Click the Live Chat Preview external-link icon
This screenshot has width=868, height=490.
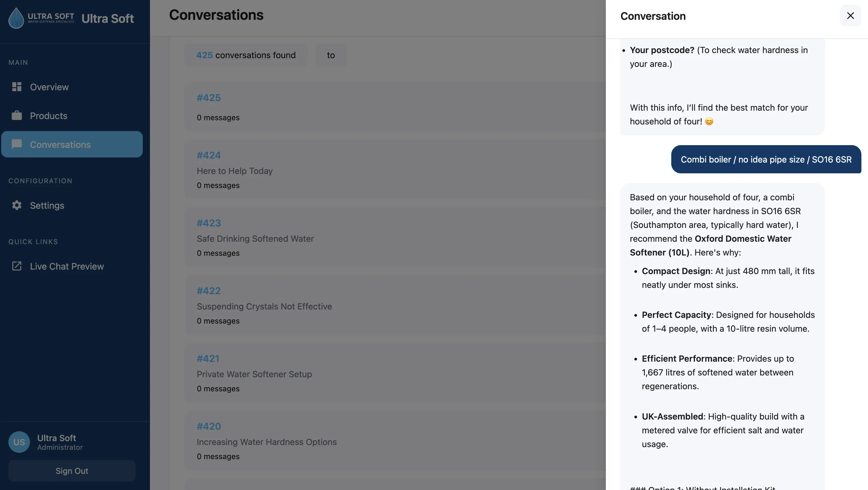[x=16, y=266]
